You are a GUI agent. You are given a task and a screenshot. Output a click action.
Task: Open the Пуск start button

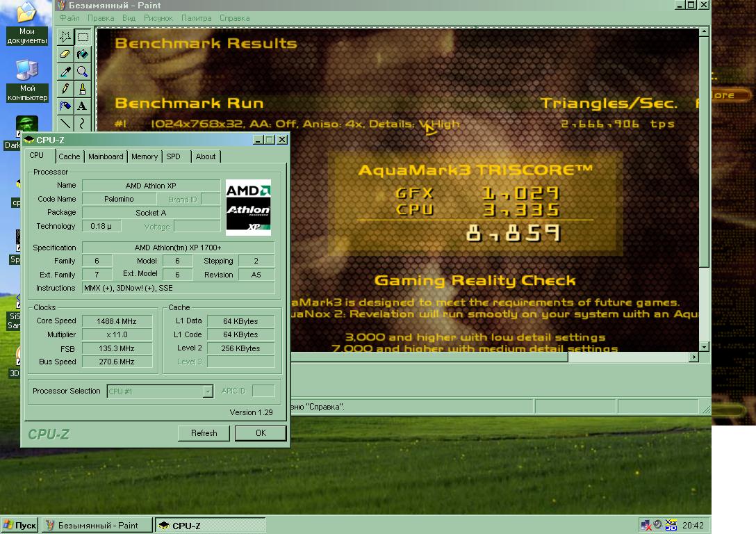tap(19, 525)
